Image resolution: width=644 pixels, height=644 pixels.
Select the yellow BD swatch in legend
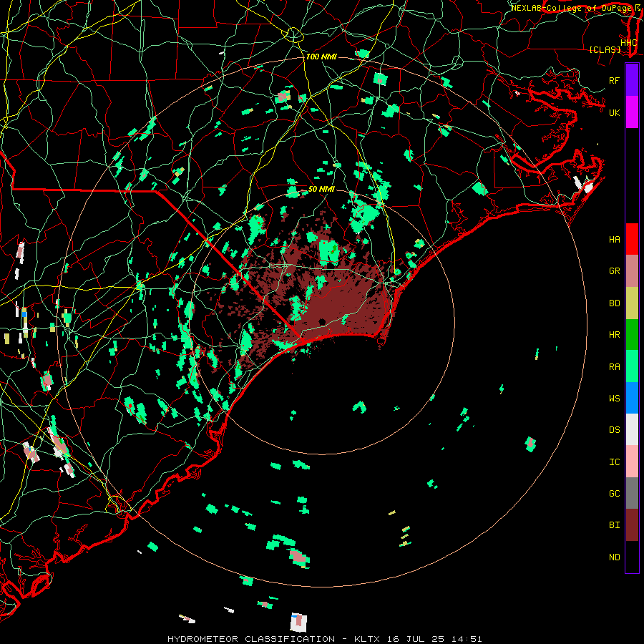(x=632, y=303)
